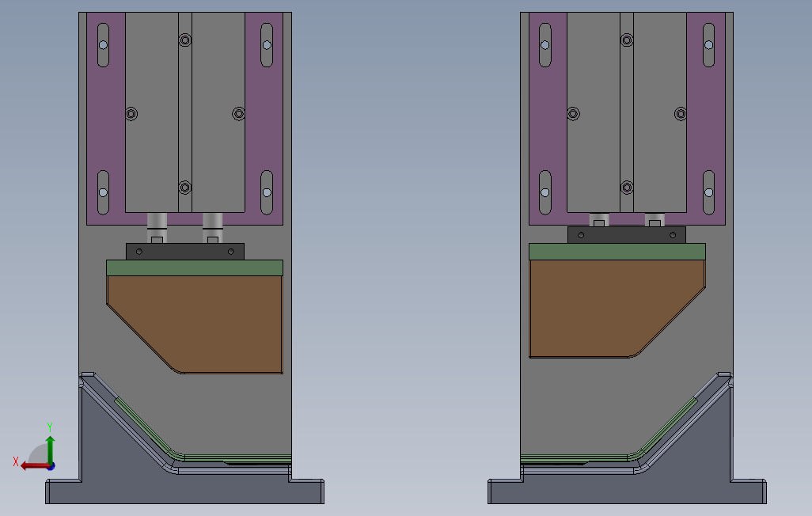812x516 pixels.
Task: Select the green plate above the left brown block
Action: tap(195, 267)
